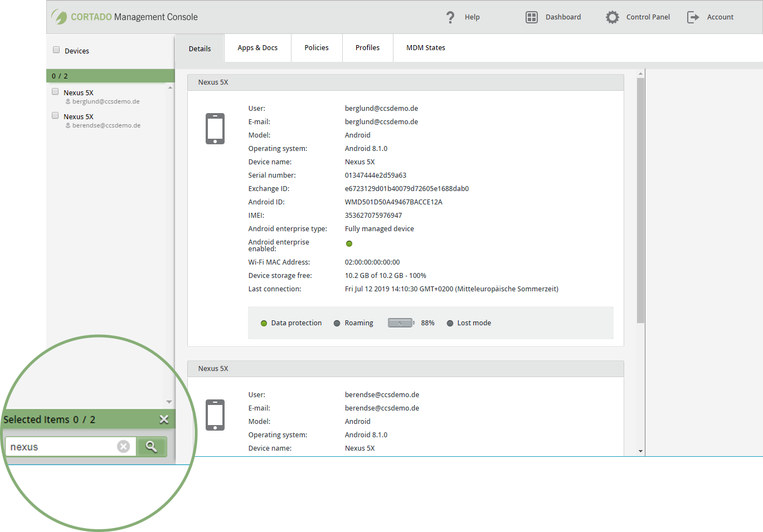Click the Account sign-out arrow icon
763x532 pixels.
(693, 17)
